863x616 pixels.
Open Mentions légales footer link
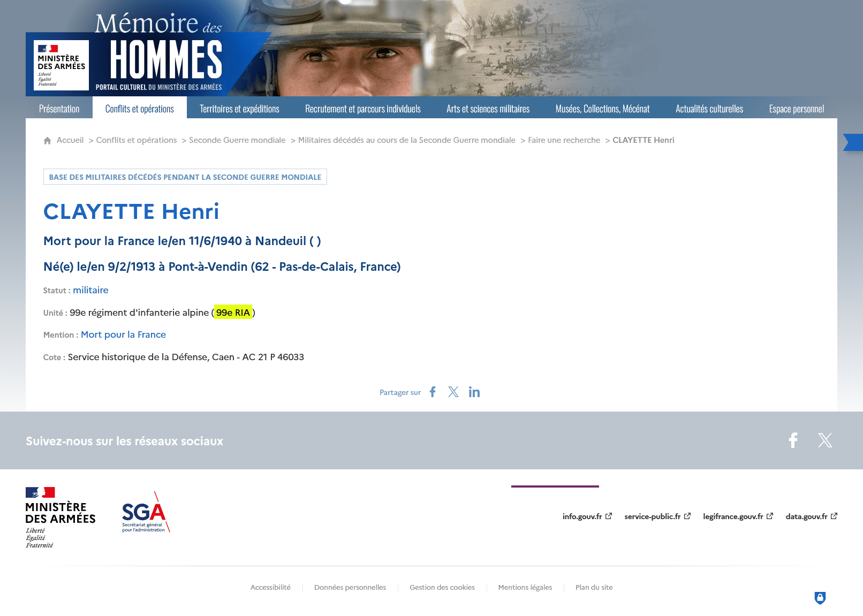525,587
